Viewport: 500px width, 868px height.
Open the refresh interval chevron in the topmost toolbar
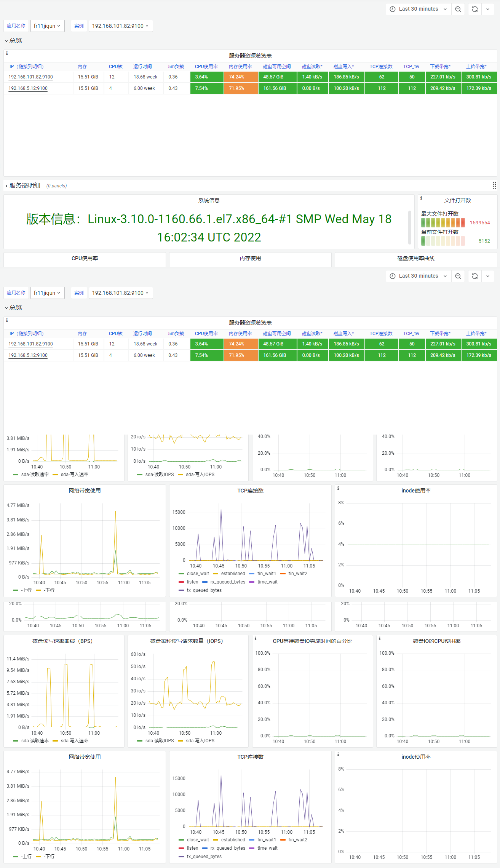(x=488, y=9)
